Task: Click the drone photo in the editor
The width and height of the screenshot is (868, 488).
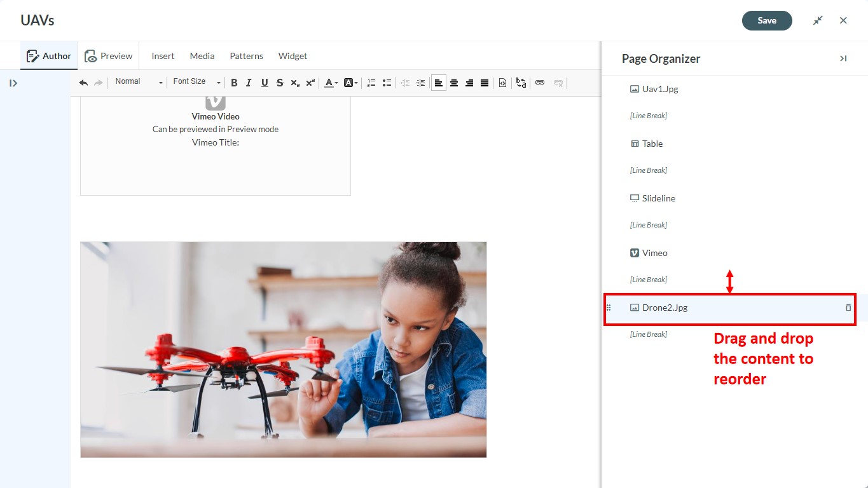Action: coord(283,349)
